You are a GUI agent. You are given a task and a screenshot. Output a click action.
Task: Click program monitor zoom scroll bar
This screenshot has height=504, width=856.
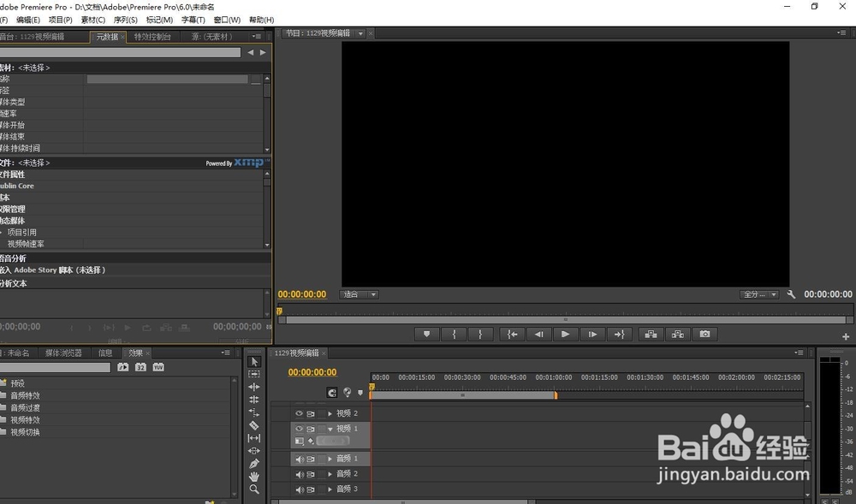pyautogui.click(x=566, y=320)
